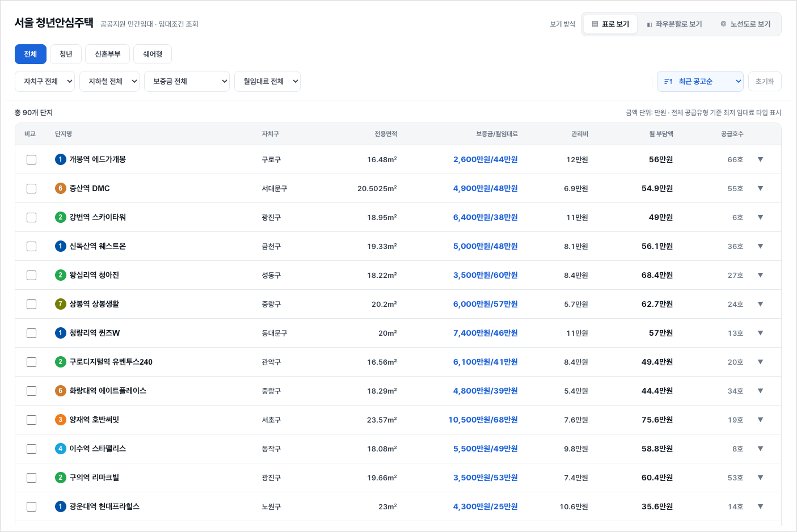Open the 보증금 전체 filter dropdown
Image resolution: width=797 pixels, height=532 pixels.
(187, 81)
